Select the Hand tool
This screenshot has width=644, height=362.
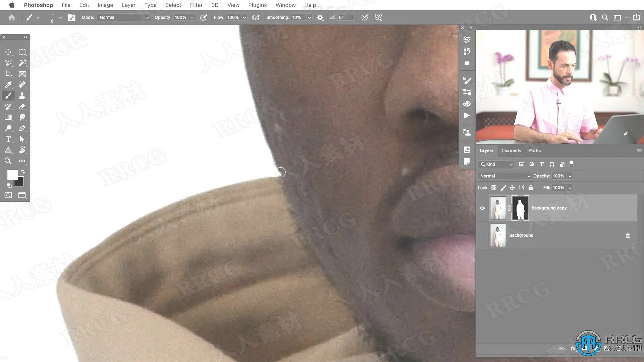click(22, 150)
